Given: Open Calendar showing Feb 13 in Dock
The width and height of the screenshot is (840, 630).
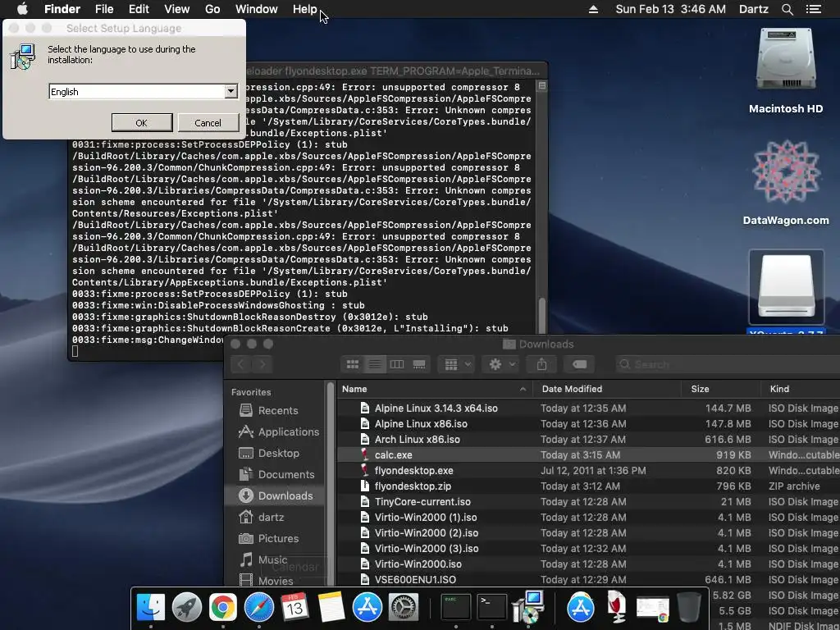Looking at the screenshot, I should (x=294, y=607).
